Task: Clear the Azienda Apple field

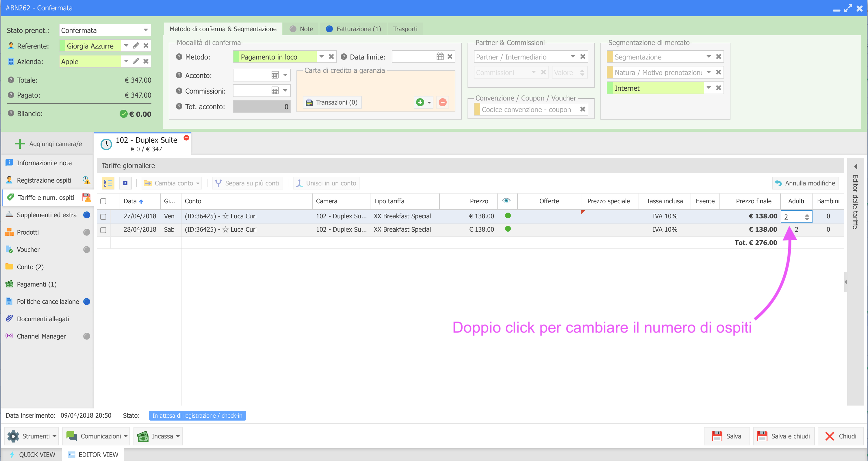Action: pos(146,61)
